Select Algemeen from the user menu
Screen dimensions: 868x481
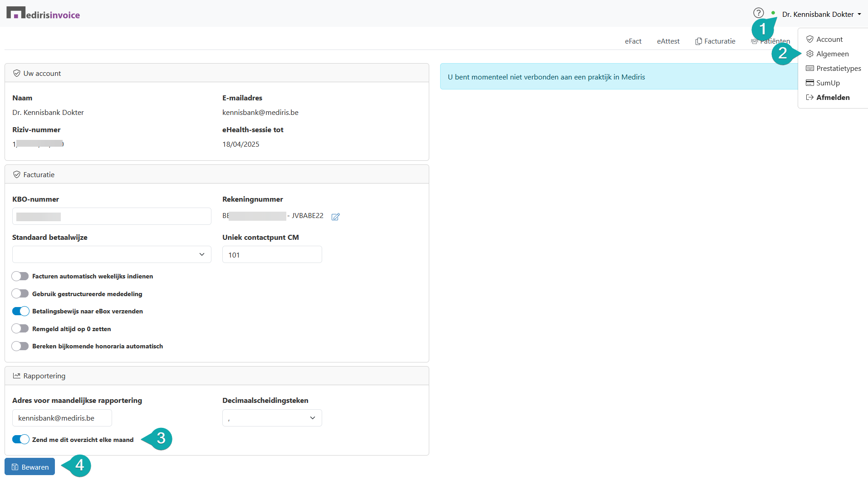click(x=833, y=54)
